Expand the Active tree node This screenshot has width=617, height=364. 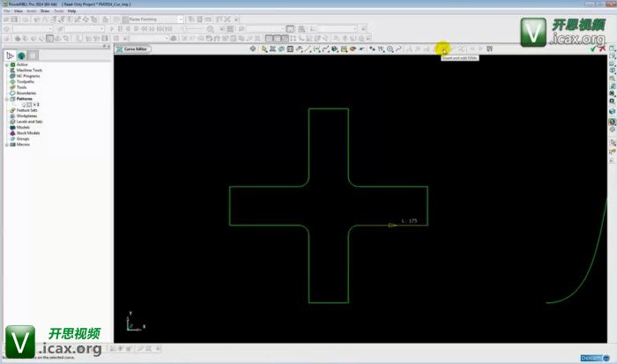tap(6, 64)
